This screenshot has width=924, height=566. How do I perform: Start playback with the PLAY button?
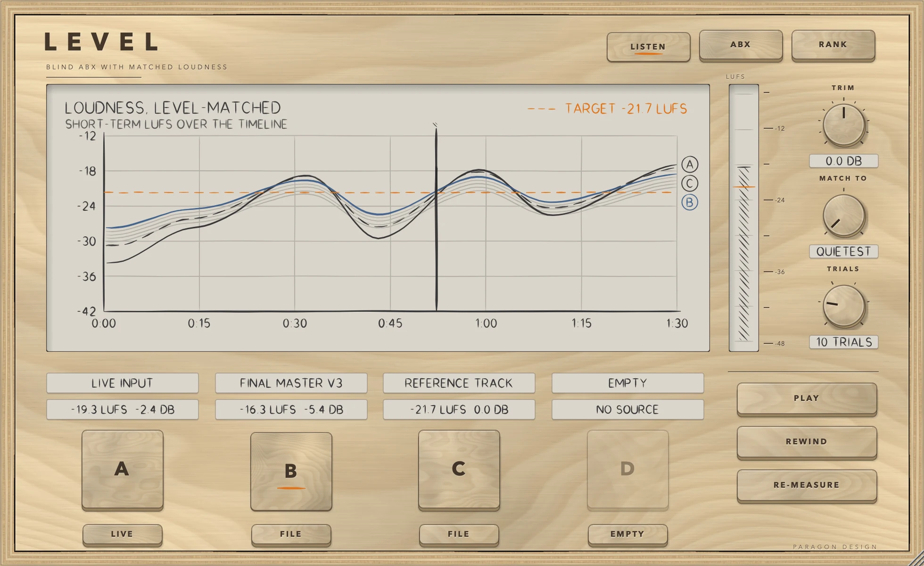807,399
